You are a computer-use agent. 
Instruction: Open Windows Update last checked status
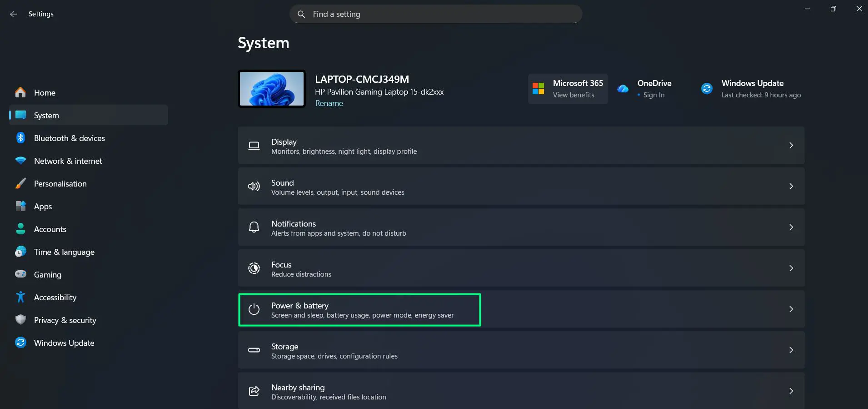coord(761,95)
